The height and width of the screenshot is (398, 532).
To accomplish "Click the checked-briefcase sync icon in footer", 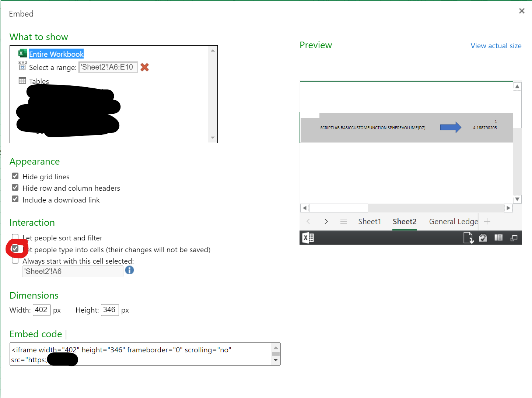I will 483,237.
